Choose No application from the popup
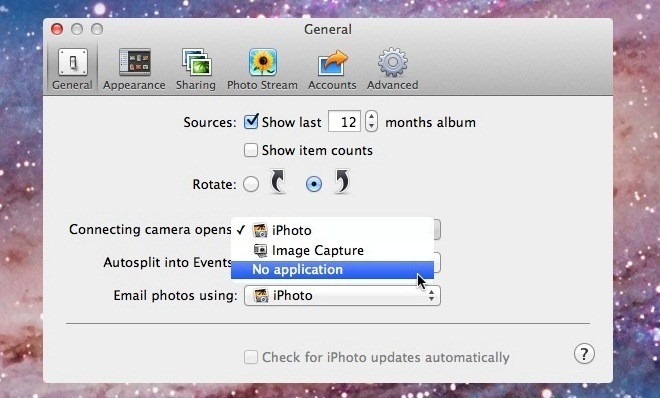660x398 pixels. (332, 270)
